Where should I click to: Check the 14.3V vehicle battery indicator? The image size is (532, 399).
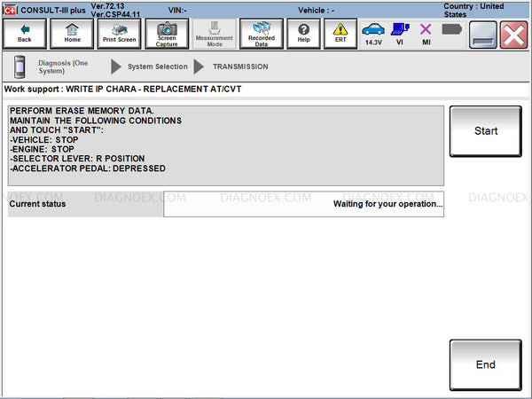pos(373,34)
